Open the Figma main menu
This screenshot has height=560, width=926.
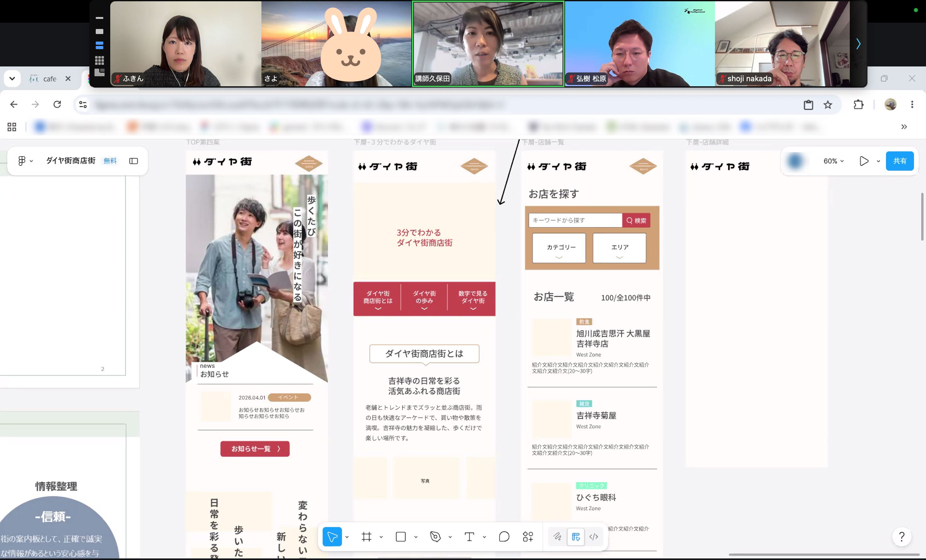[25, 161]
